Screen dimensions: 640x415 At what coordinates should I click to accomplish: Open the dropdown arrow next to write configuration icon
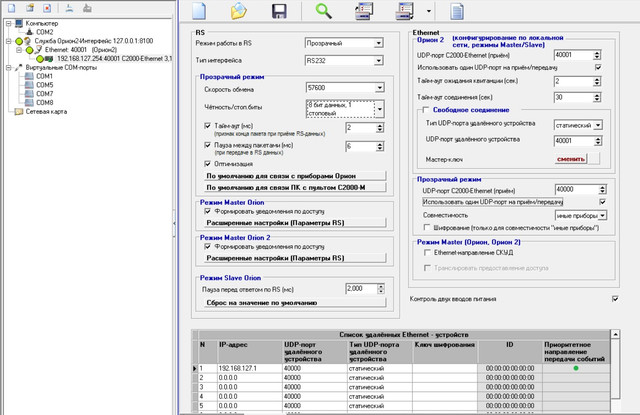click(x=429, y=11)
